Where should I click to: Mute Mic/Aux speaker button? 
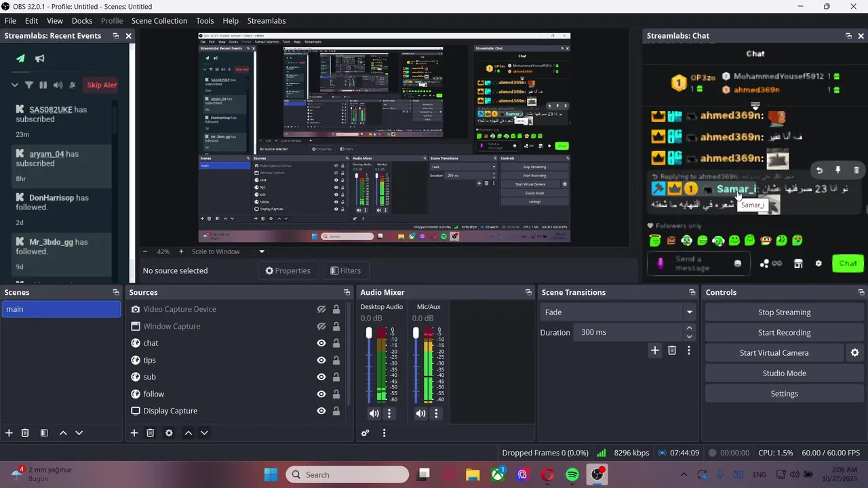(421, 413)
